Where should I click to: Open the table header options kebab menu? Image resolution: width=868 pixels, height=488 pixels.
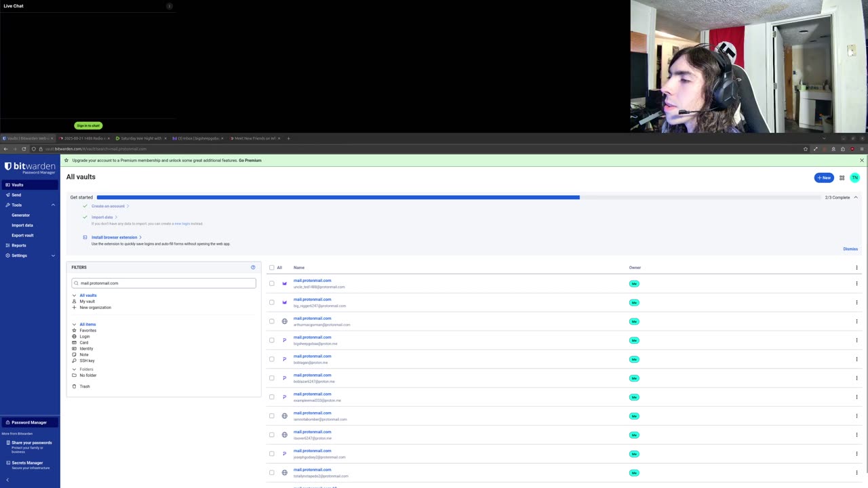tap(856, 268)
